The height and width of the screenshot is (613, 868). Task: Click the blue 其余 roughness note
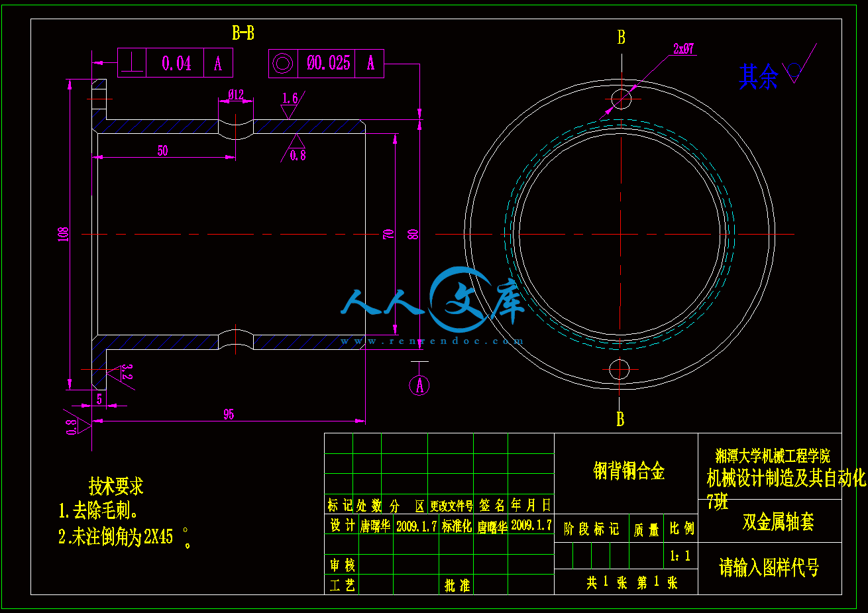[x=759, y=77]
